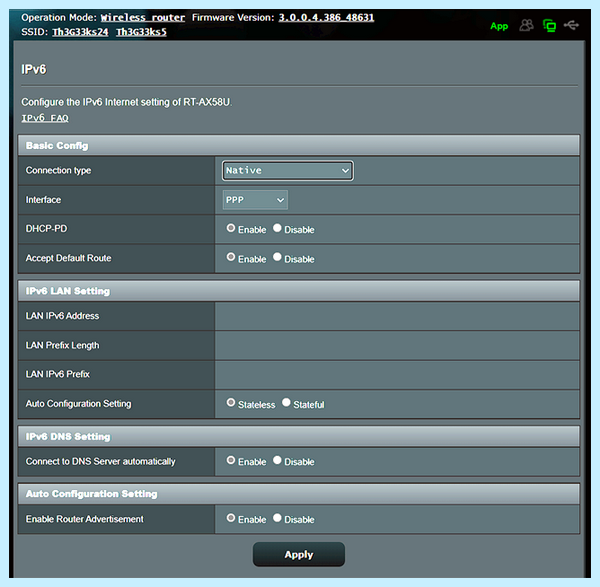Open the IPv6 FAQ link

pos(45,118)
